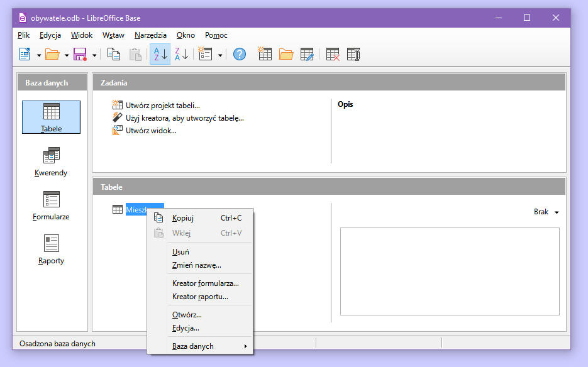Open the Kwerendy section
Screen dimensions: 588x367
point(51,161)
